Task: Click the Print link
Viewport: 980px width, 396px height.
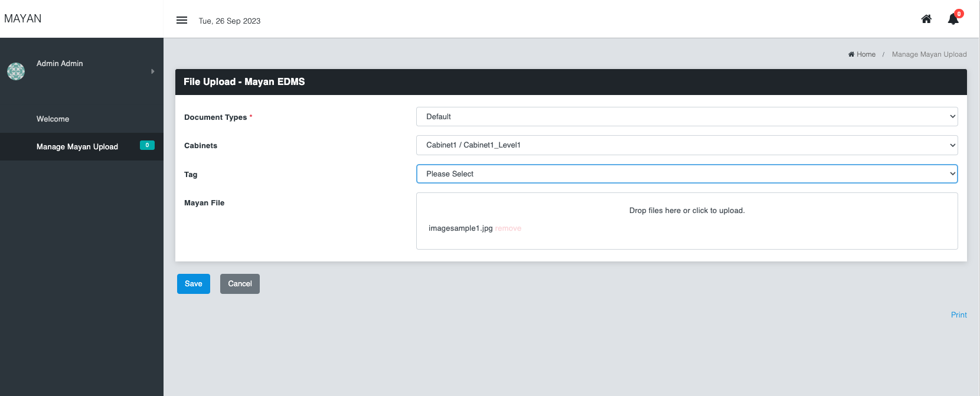Action: pos(959,315)
